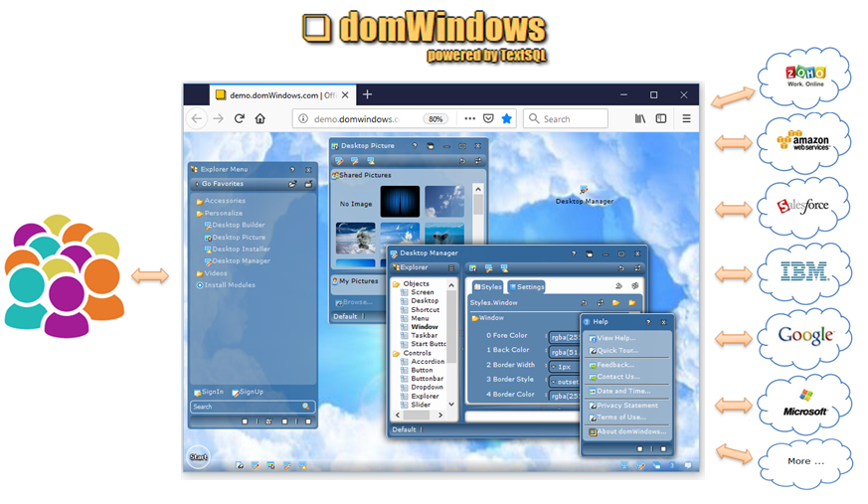Collapse Window group in Styles.Window

tap(488, 318)
